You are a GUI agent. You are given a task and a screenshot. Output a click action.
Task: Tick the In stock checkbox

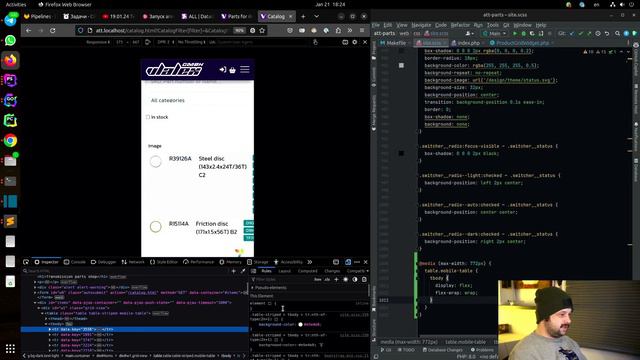tap(148, 117)
